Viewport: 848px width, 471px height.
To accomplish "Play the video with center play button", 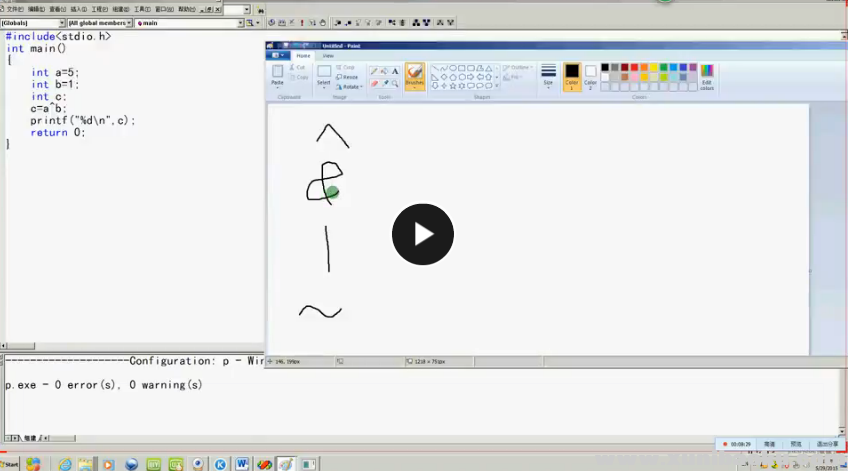I will pyautogui.click(x=422, y=234).
